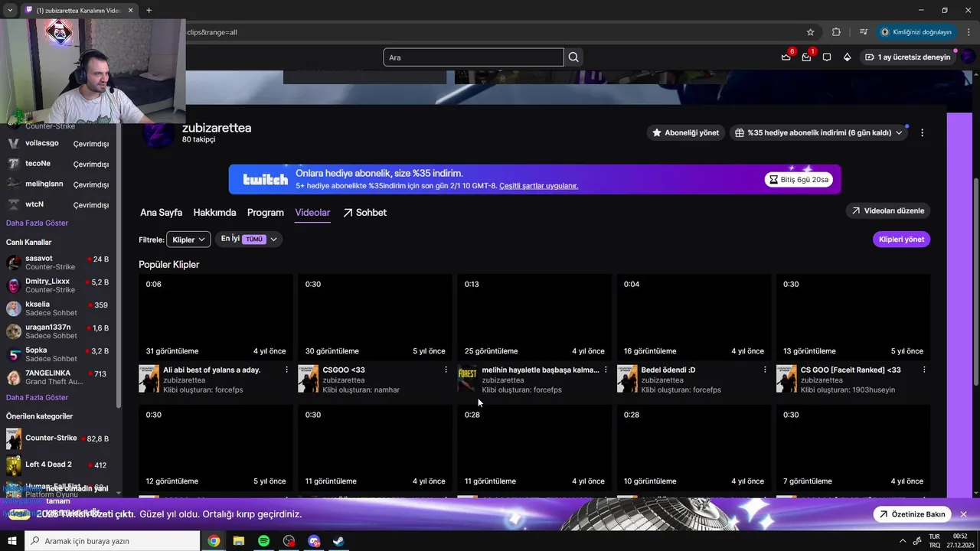Open the kkselia channel in sidebar

[x=58, y=308]
